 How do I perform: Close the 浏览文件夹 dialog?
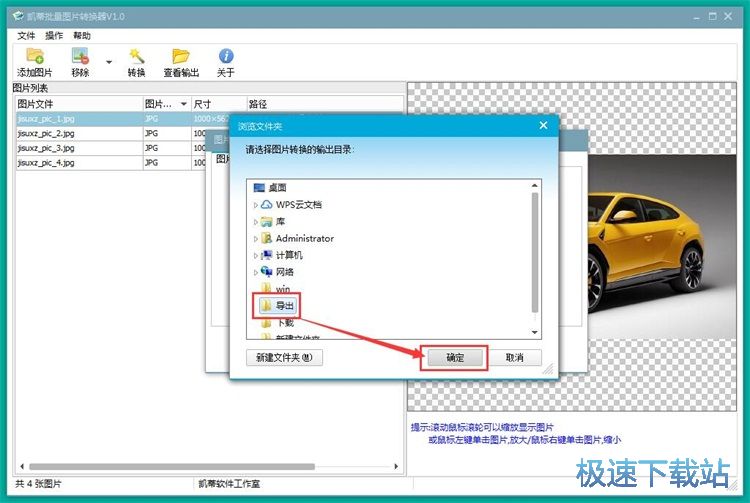(x=543, y=125)
